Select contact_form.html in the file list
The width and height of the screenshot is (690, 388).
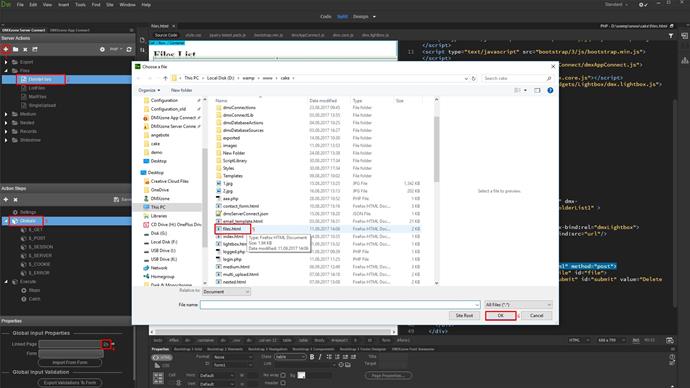coord(241,206)
